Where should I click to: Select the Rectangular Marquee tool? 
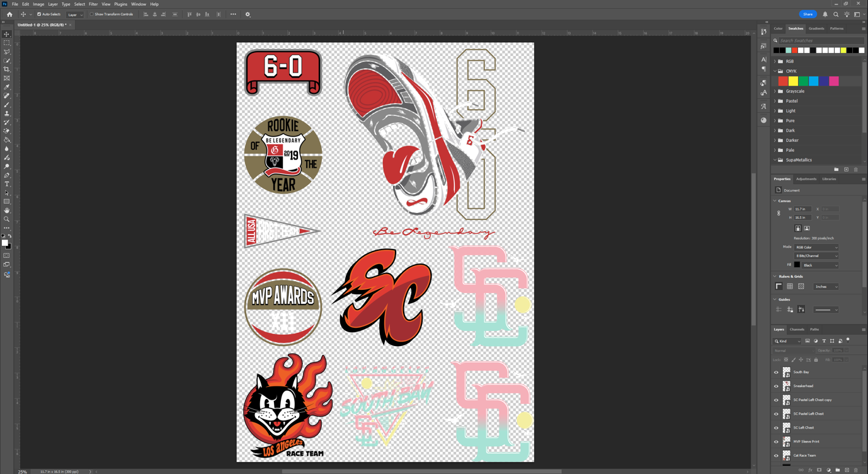pos(7,43)
